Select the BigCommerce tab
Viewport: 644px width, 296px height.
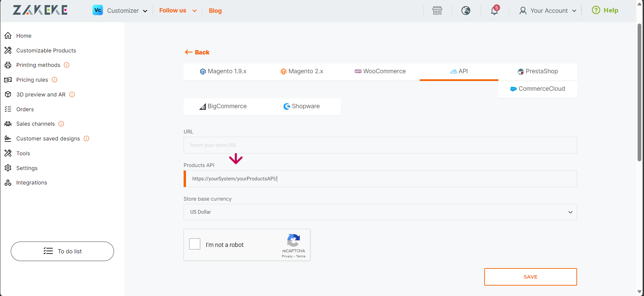pos(223,107)
